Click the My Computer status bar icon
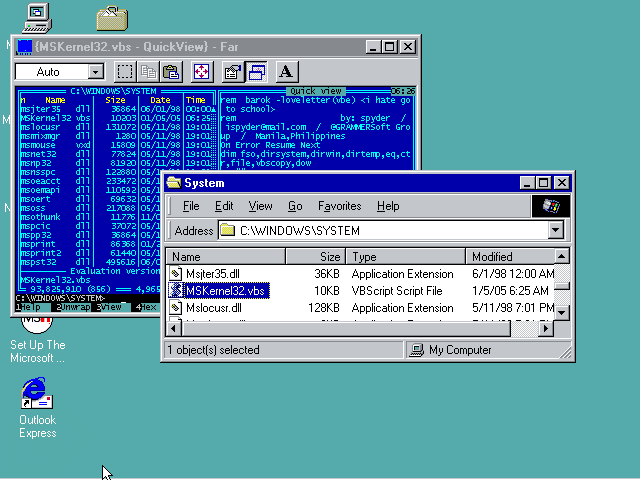Screen dimensions: 640x480 (417, 350)
